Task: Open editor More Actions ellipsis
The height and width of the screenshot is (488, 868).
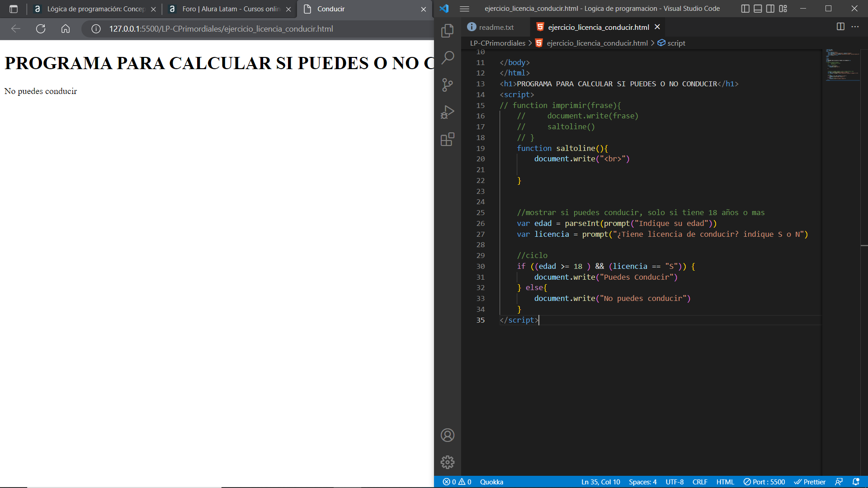Action: pyautogui.click(x=855, y=27)
